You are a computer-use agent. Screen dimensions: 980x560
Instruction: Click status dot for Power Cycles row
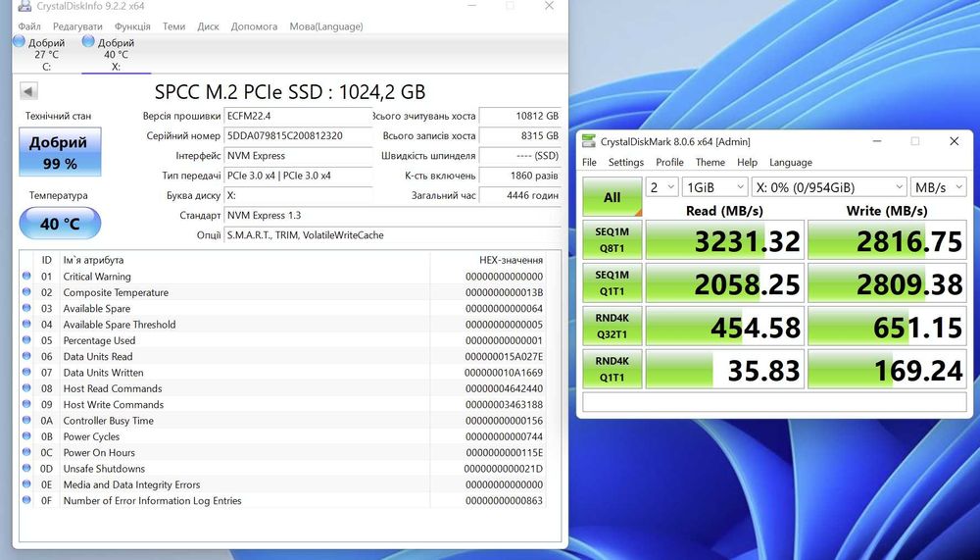point(26,435)
